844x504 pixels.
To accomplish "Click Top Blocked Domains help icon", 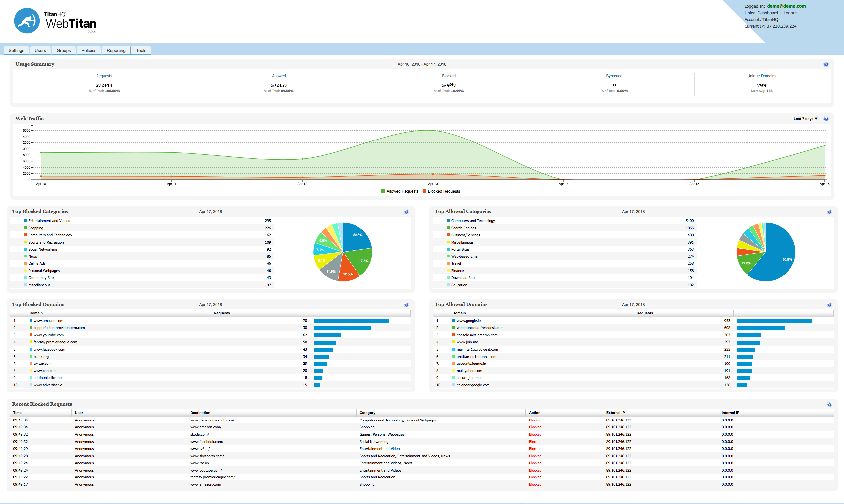I will coord(406,305).
